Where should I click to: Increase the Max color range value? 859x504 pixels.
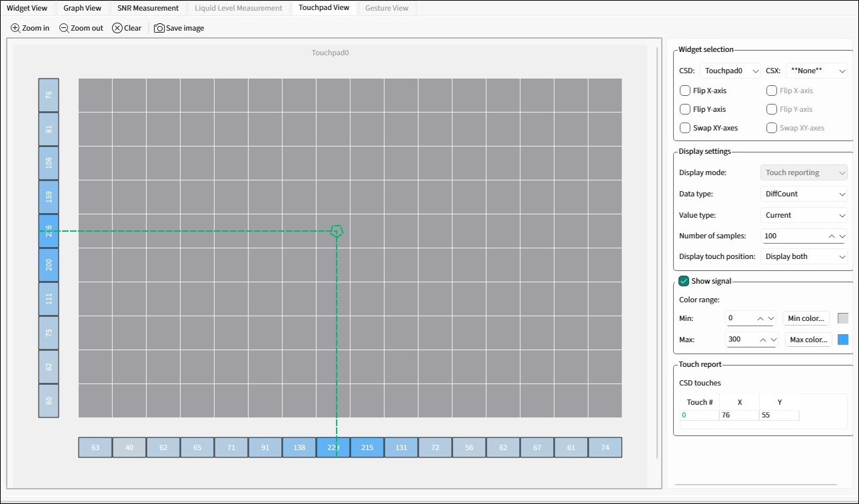coord(762,340)
